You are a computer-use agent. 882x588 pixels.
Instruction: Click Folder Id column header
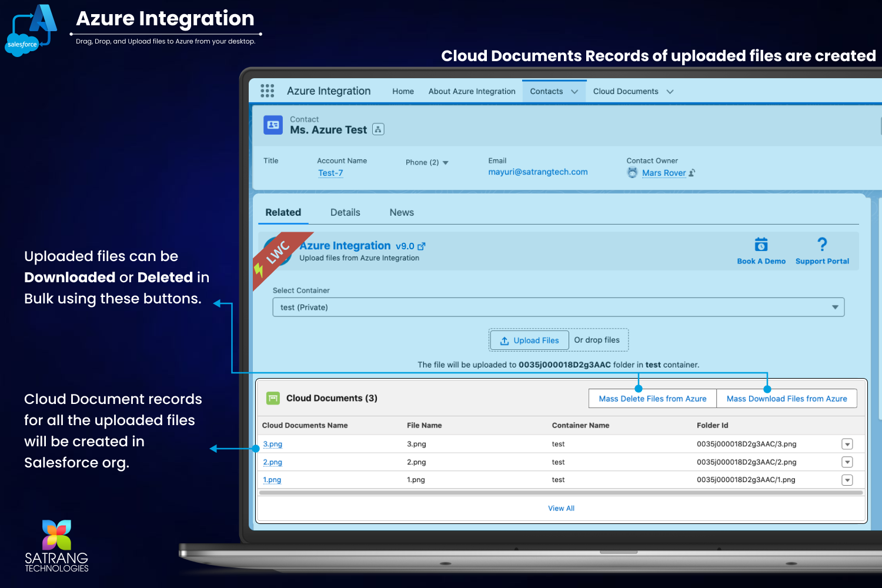pyautogui.click(x=712, y=425)
